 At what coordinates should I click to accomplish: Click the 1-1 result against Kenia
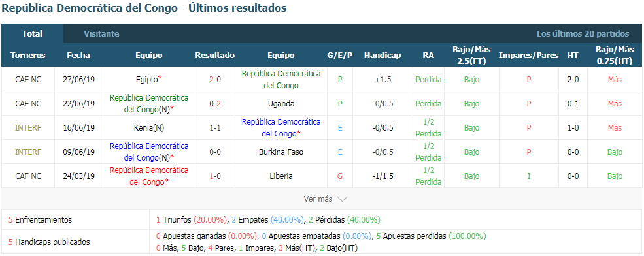(215, 128)
